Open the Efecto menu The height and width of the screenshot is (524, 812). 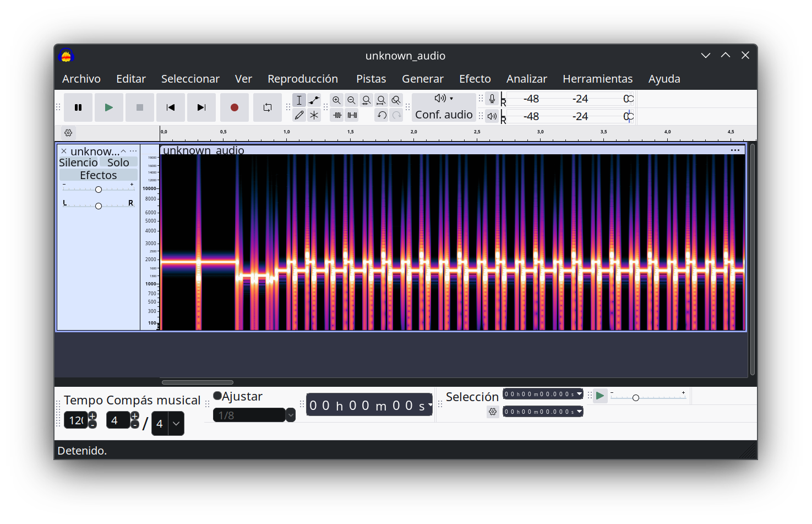pyautogui.click(x=474, y=78)
